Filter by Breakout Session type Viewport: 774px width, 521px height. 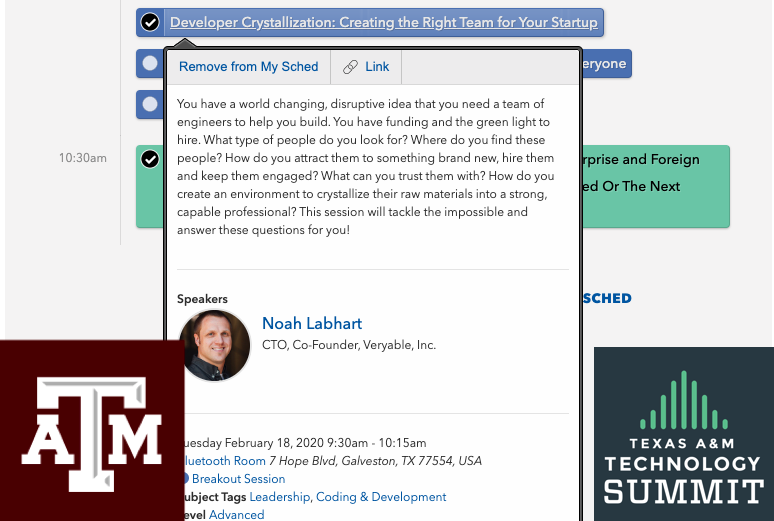[x=238, y=479]
